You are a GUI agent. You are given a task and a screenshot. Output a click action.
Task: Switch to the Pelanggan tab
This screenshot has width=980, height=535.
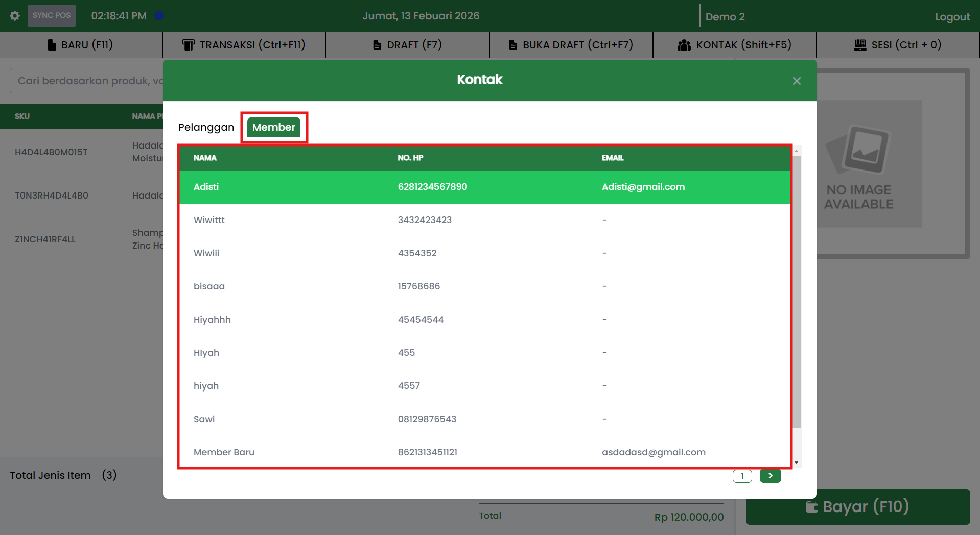[x=206, y=127]
